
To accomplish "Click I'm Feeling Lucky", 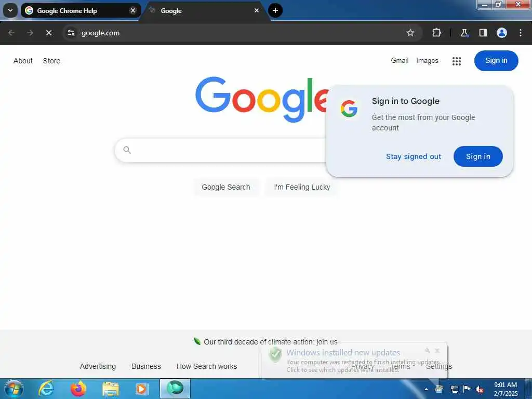I will [302, 187].
